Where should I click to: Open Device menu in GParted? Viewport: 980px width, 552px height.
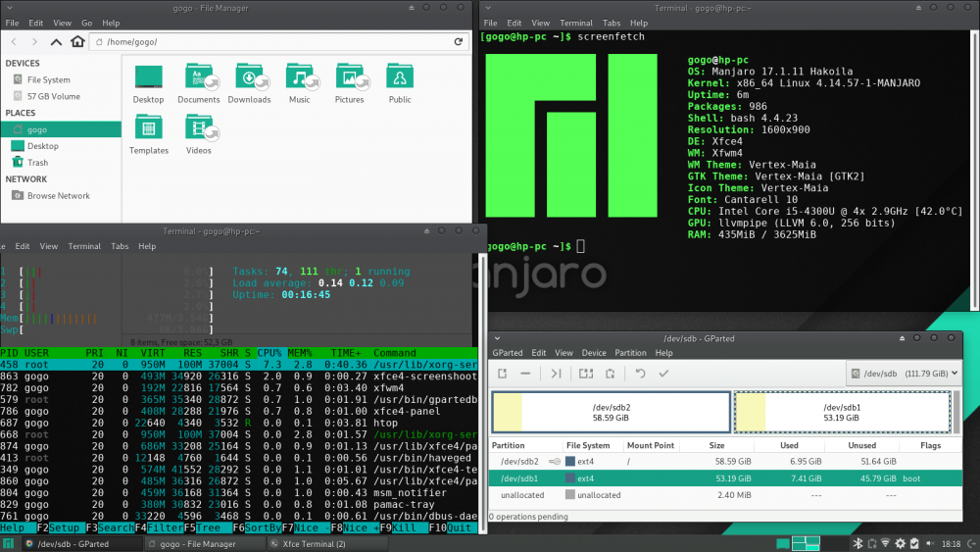[x=594, y=353]
